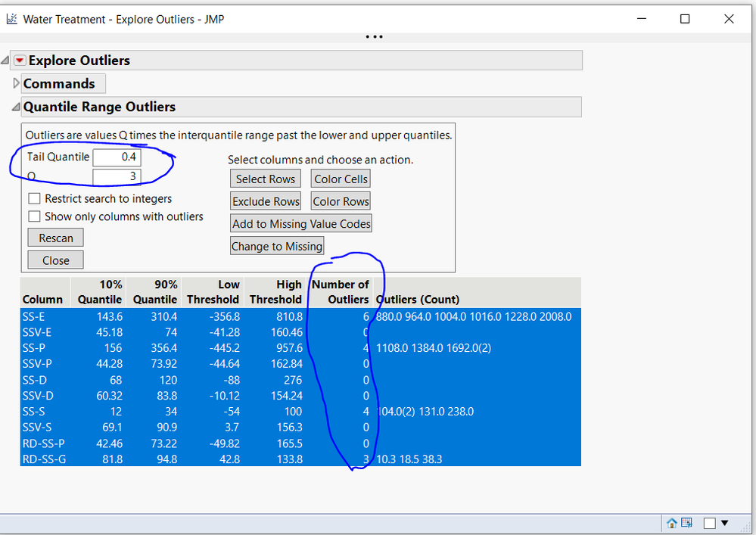
Task: Check Show only columns with outliers
Action: point(35,216)
